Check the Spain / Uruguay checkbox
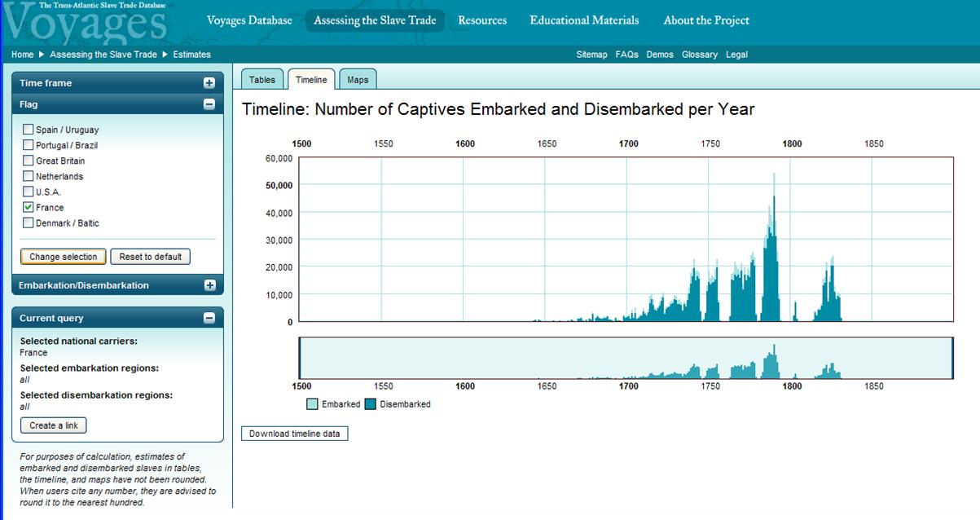The image size is (980, 520). pyautogui.click(x=29, y=130)
